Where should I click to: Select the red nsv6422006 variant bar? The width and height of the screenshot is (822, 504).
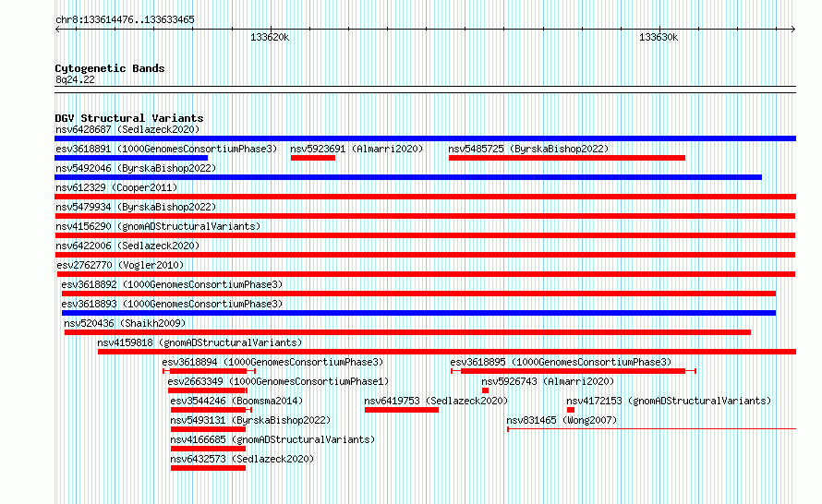pyautogui.click(x=425, y=255)
